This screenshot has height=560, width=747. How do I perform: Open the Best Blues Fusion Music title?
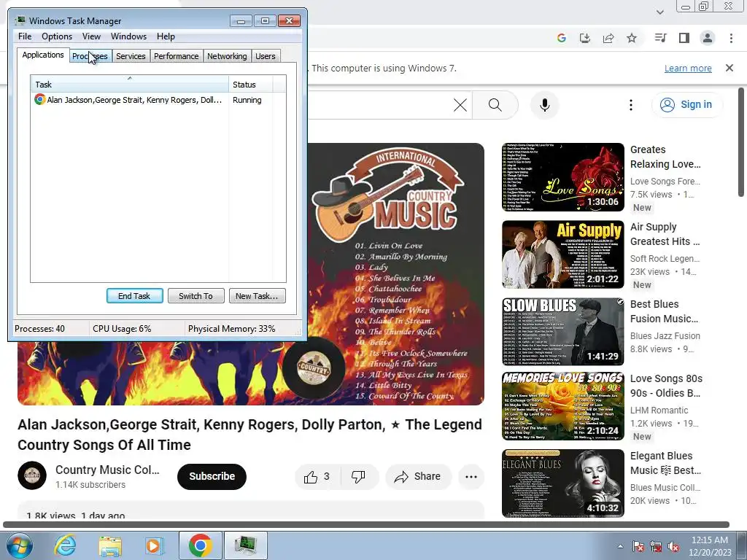click(x=665, y=311)
